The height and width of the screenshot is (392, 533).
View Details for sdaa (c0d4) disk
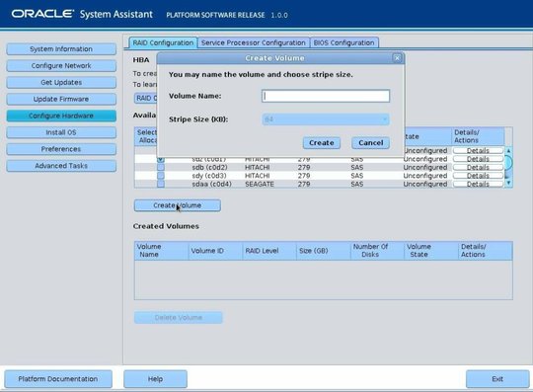coord(478,184)
